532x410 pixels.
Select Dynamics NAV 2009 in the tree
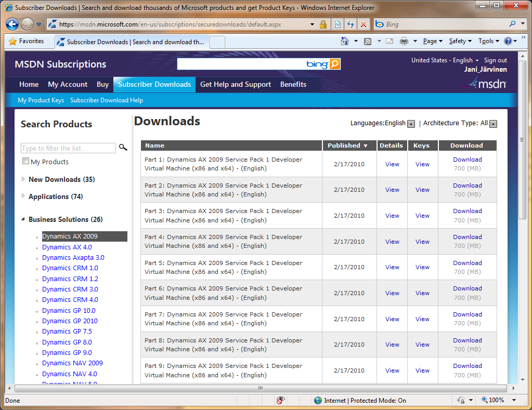point(72,363)
